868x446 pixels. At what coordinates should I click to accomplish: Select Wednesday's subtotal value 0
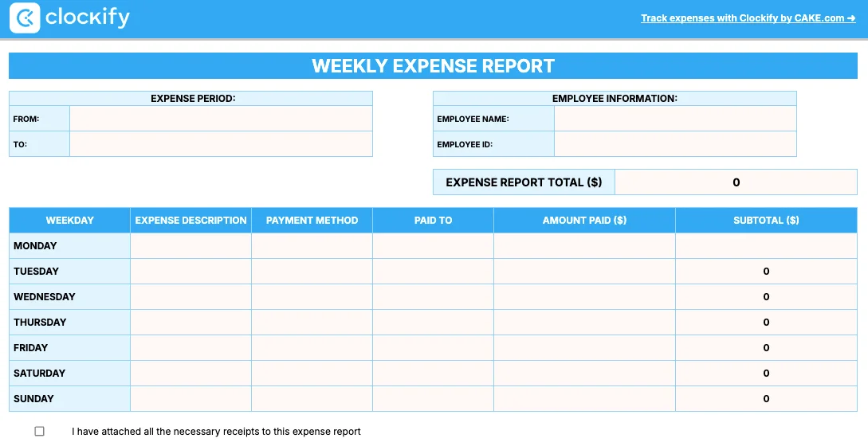766,296
